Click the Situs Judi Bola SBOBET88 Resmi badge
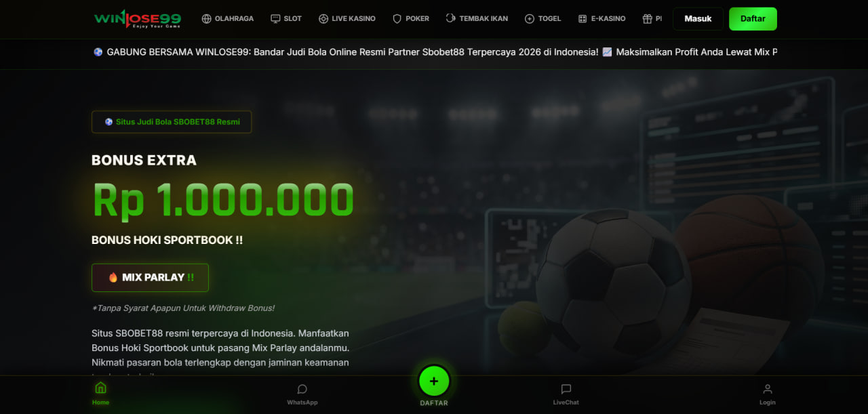 (172, 122)
